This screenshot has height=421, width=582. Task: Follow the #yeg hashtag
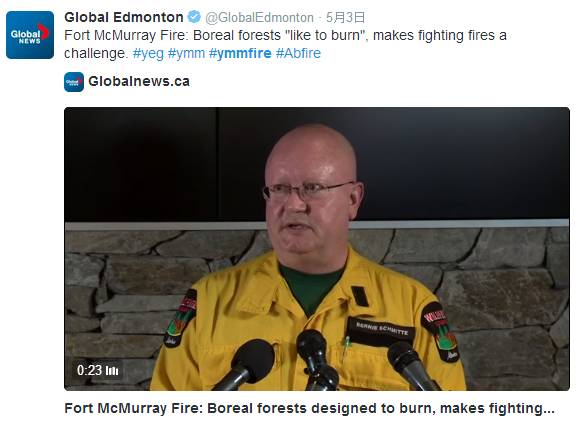(148, 53)
